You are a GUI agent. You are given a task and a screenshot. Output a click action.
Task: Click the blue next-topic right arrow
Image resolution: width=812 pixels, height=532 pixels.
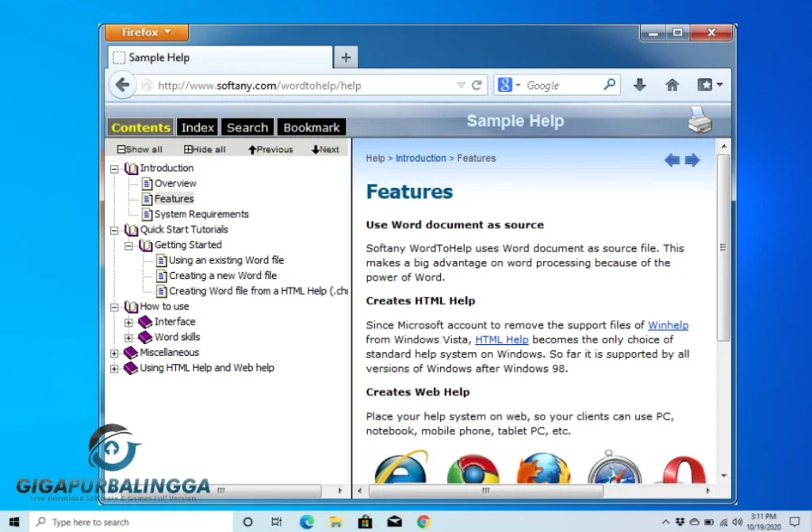692,161
